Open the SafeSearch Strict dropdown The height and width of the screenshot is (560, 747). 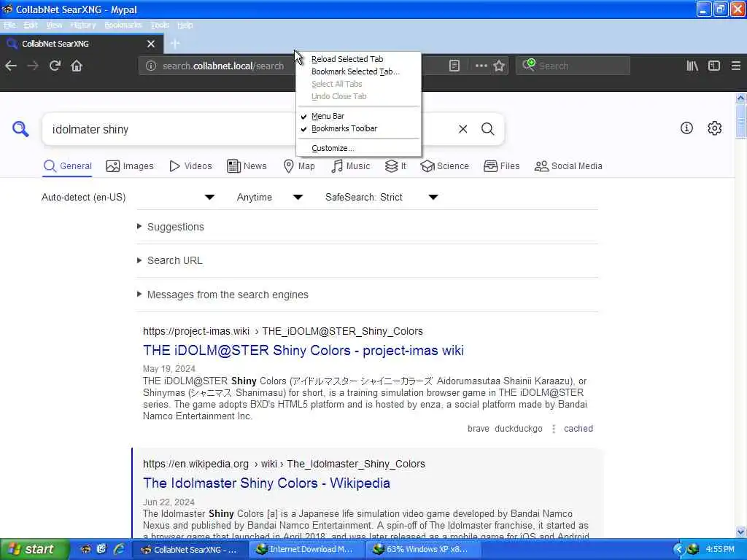coord(382,197)
